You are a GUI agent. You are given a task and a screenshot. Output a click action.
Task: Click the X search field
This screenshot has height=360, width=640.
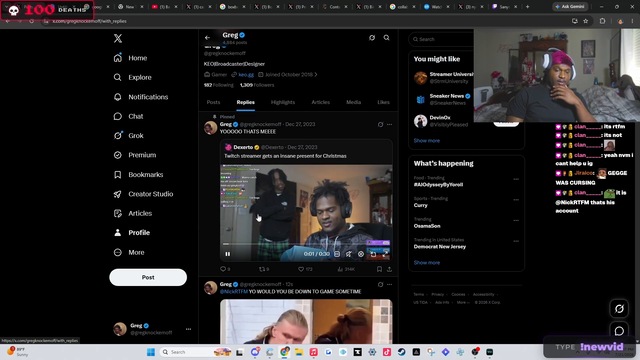click(x=443, y=39)
